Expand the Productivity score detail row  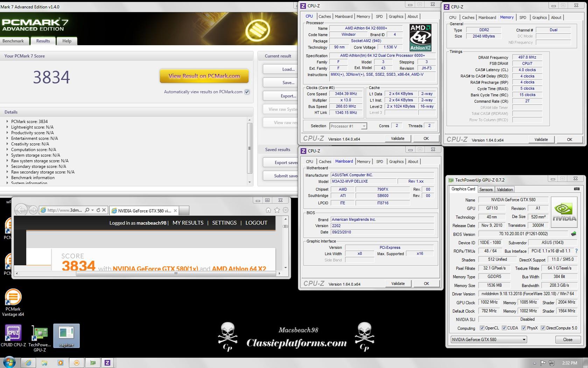click(7, 133)
